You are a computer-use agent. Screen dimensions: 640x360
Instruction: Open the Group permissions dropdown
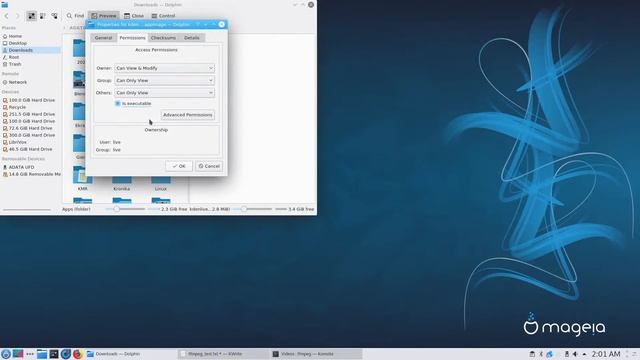coord(164,80)
